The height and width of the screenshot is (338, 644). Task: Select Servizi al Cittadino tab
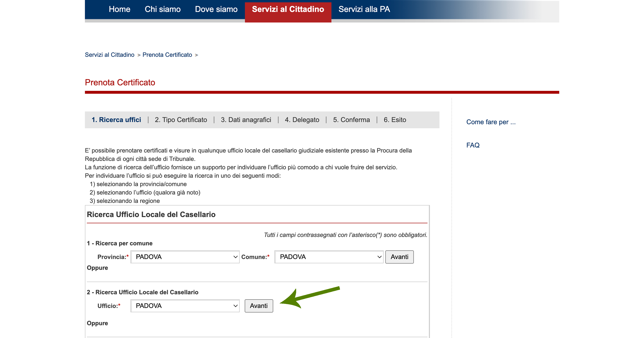(288, 9)
